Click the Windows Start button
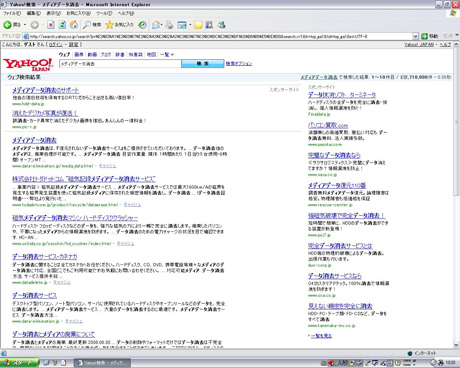The width and height of the screenshot is (460, 368). 19,363
